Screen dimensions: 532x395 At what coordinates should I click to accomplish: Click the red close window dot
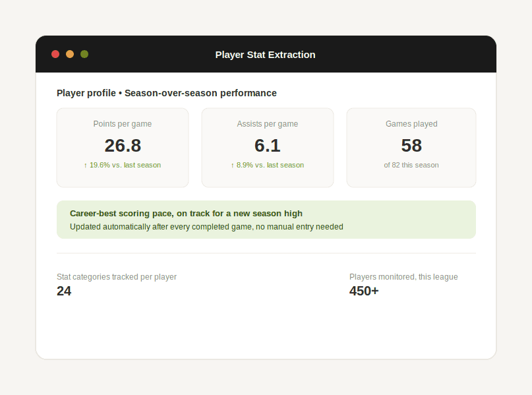55,54
